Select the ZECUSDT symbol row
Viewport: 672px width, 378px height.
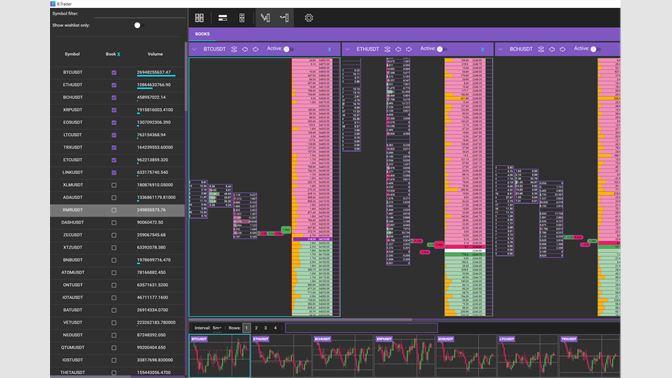[x=117, y=235]
